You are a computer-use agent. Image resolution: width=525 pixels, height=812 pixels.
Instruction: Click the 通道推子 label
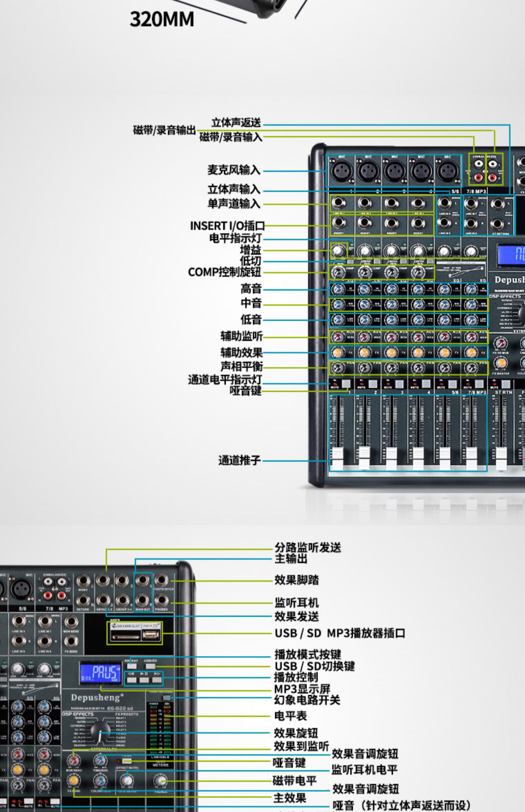click(x=240, y=461)
